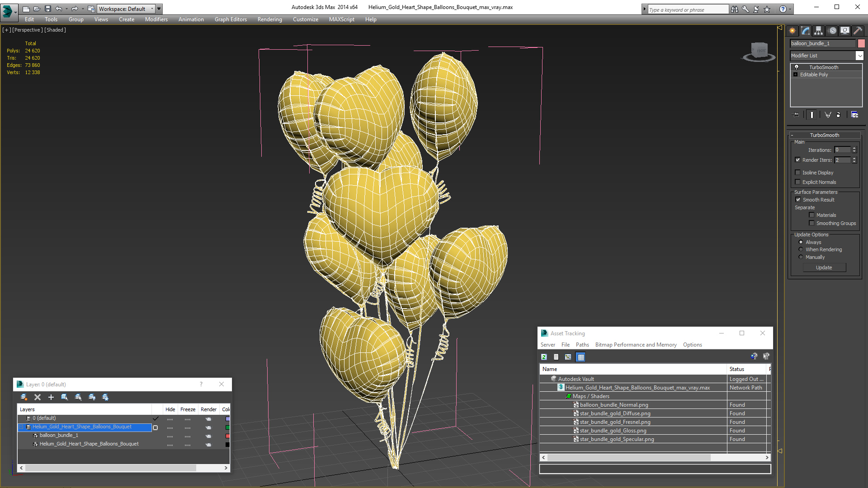Click balloon_bundle_1 row color swatch in Layers
The image size is (868, 488).
[x=227, y=436]
